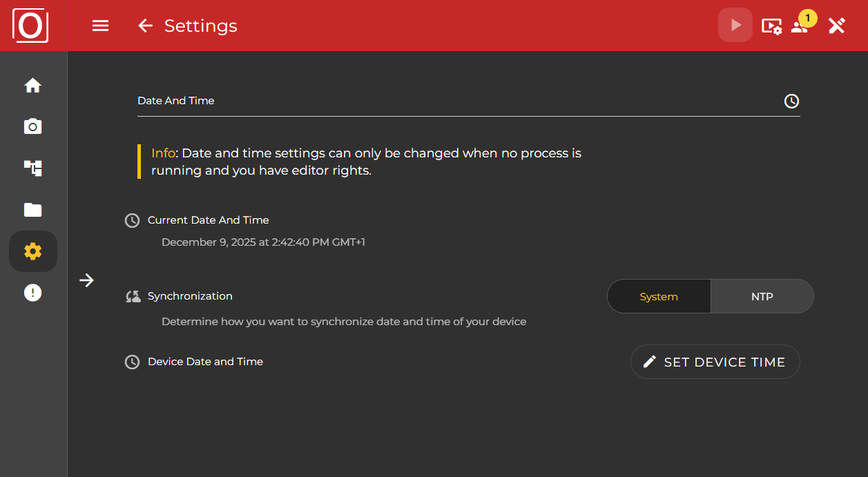Expand the sidebar with the arrow
The image size is (868, 477).
click(86, 280)
